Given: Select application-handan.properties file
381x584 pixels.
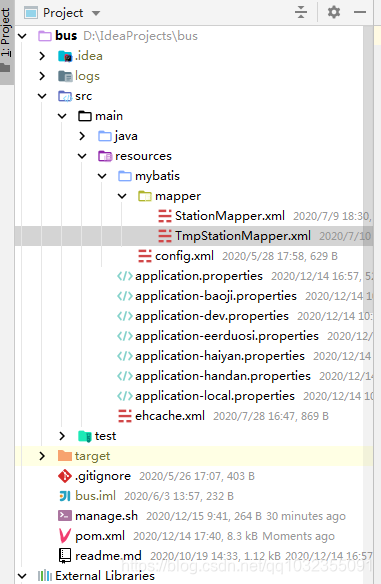Looking at the screenshot, I should click(223, 376).
